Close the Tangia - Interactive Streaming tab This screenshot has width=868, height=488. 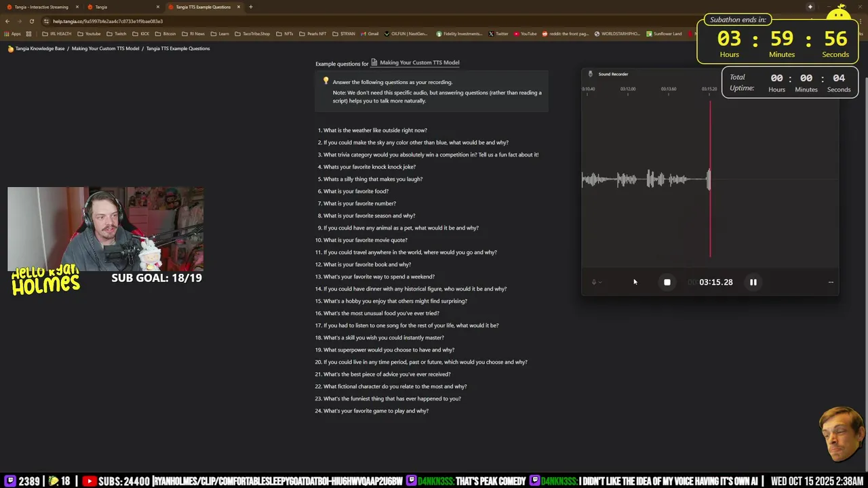(77, 7)
